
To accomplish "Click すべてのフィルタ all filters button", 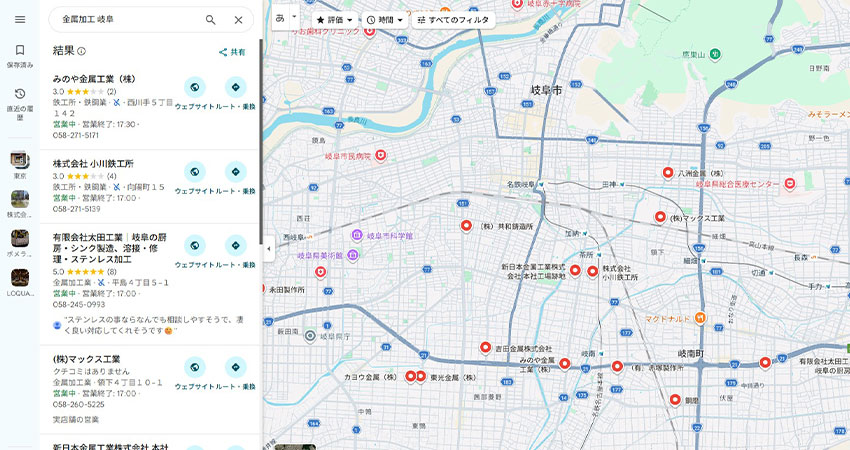I will pos(453,20).
